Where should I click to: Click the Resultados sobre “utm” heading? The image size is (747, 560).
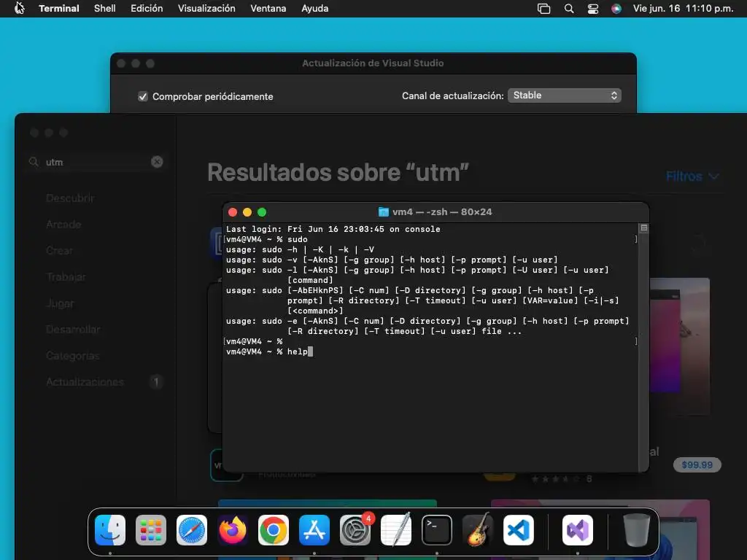tap(338, 172)
